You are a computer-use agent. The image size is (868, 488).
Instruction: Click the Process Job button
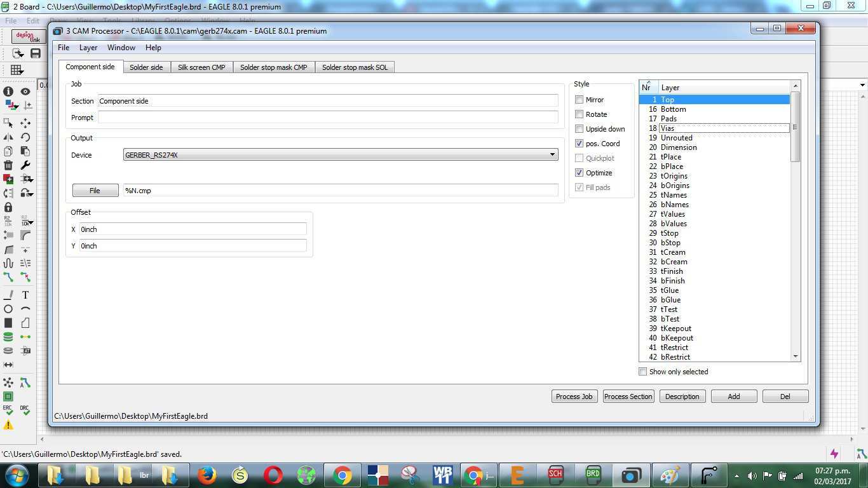(574, 396)
